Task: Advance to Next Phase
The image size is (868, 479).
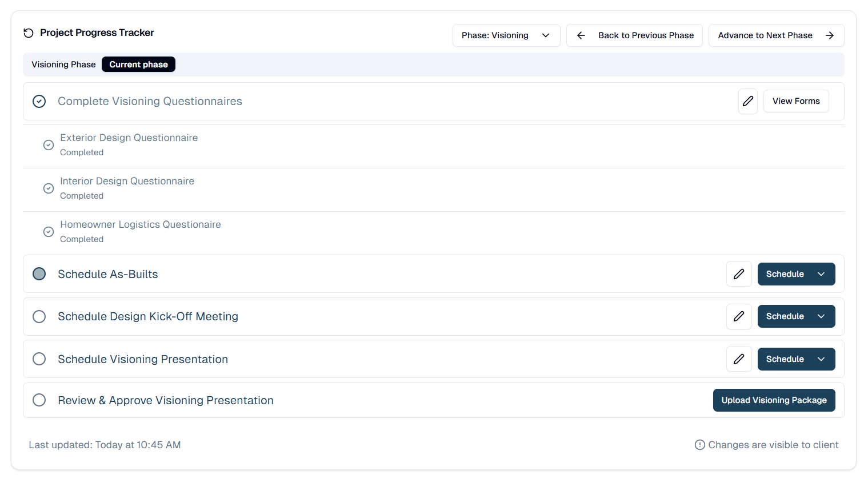Action: pos(776,35)
